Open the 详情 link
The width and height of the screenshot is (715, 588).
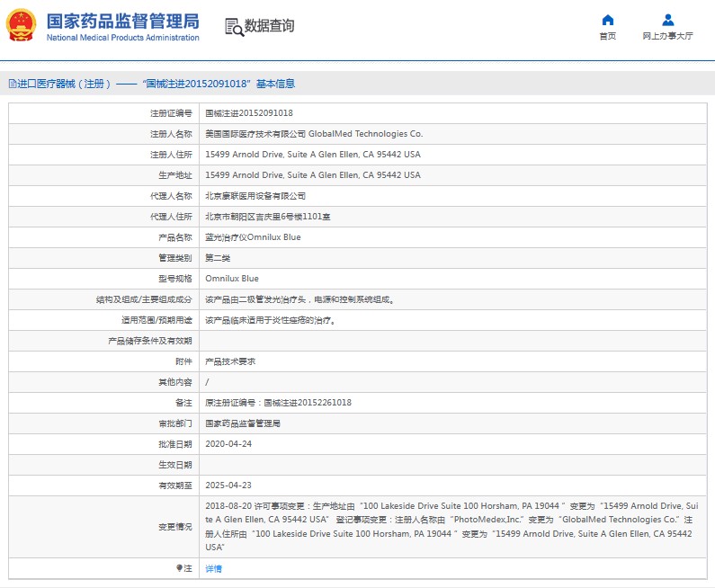tap(213, 568)
